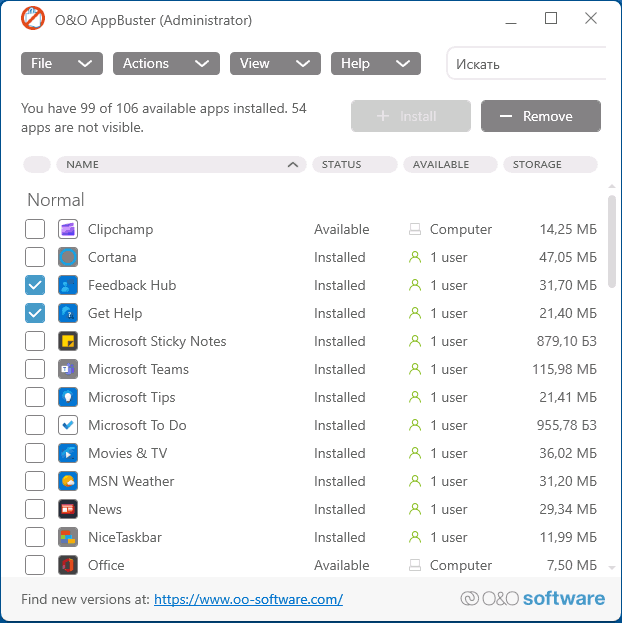Viewport: 622px width, 623px height.
Task: Open the oo-software.com link
Action: [248, 599]
